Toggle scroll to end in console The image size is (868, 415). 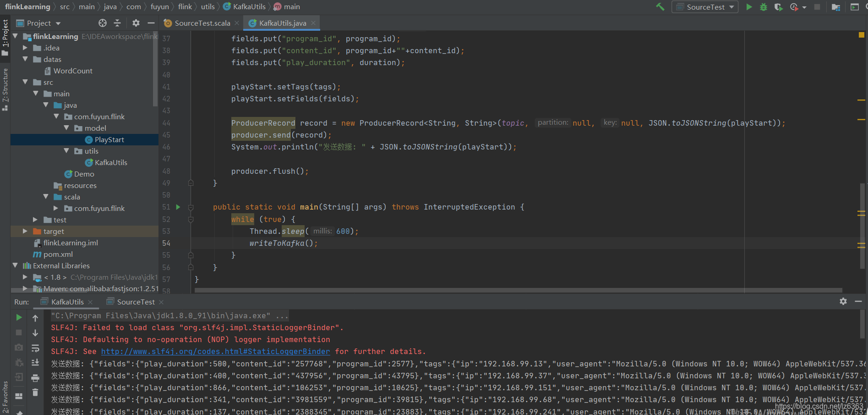35,363
